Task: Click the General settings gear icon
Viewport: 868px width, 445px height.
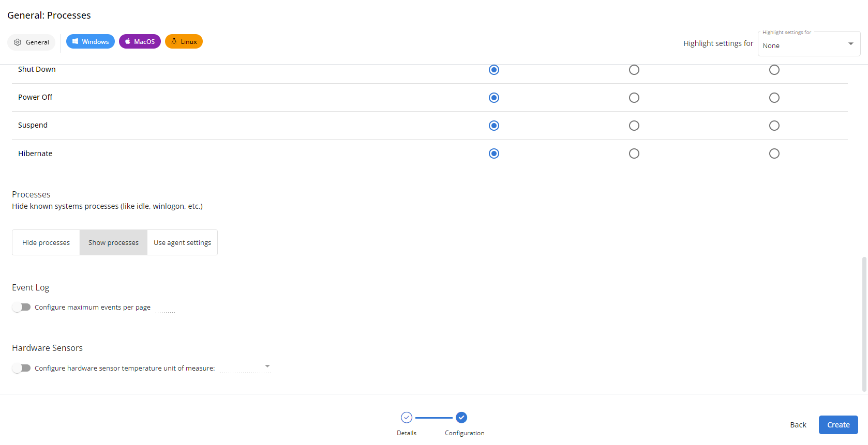Action: coord(17,42)
